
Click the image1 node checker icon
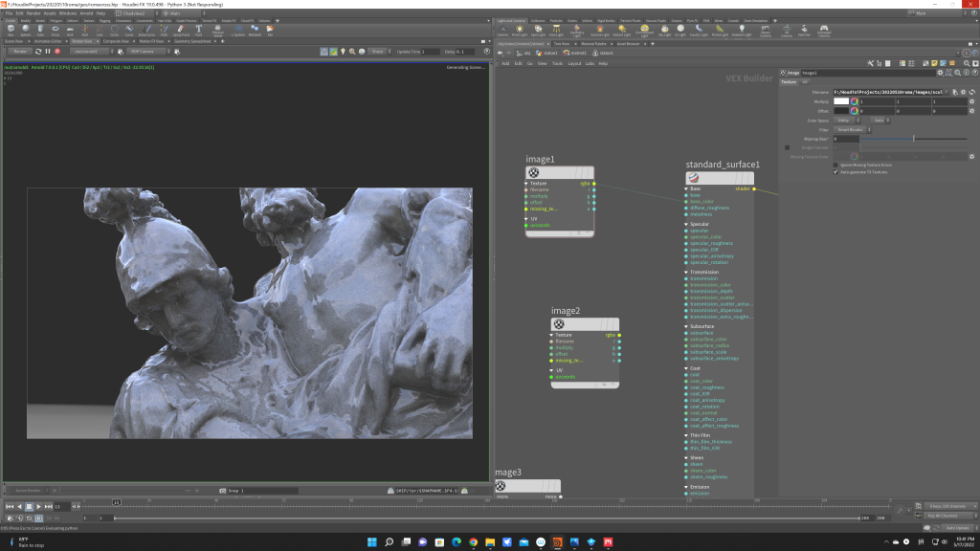pos(534,173)
